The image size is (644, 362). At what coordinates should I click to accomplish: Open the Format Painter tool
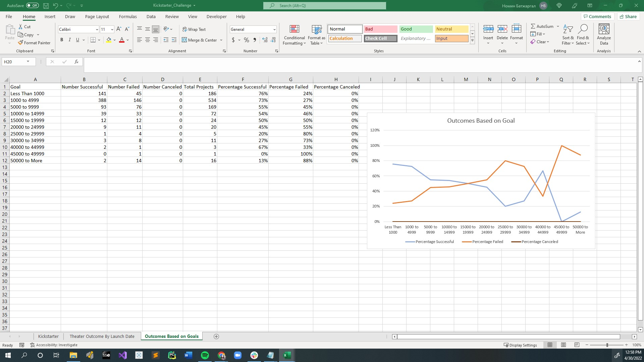point(35,43)
